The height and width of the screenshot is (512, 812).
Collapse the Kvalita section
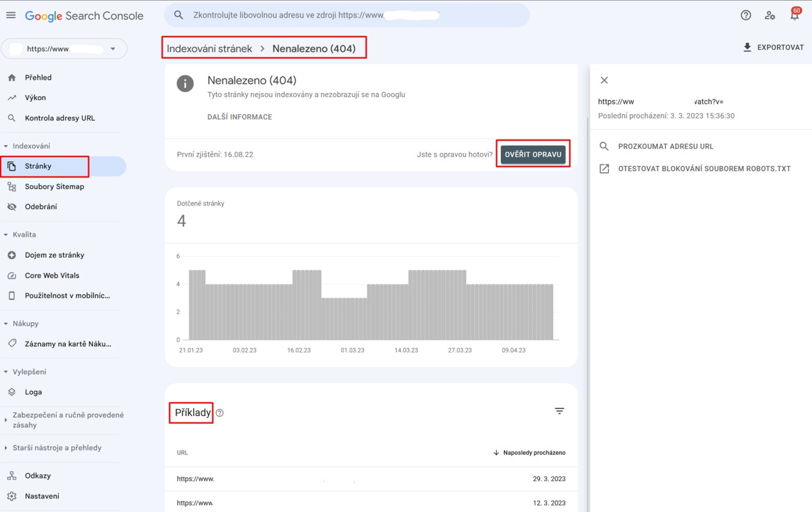pos(6,235)
